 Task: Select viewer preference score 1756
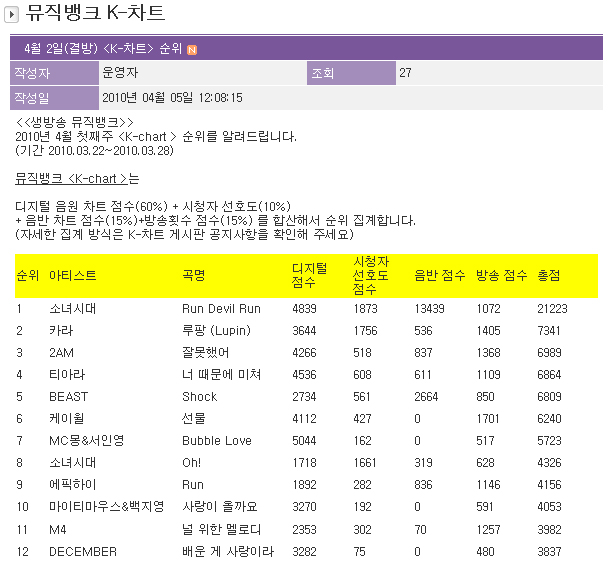pyautogui.click(x=366, y=330)
